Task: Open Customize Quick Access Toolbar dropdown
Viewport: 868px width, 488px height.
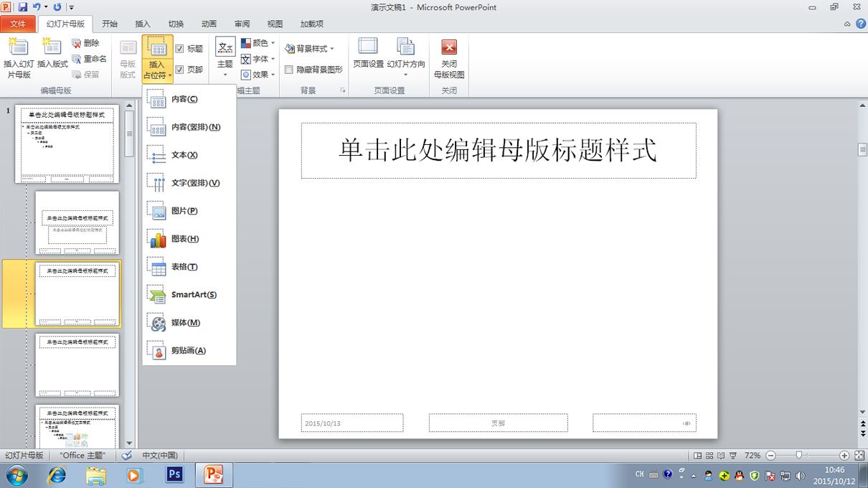Action: (x=71, y=8)
